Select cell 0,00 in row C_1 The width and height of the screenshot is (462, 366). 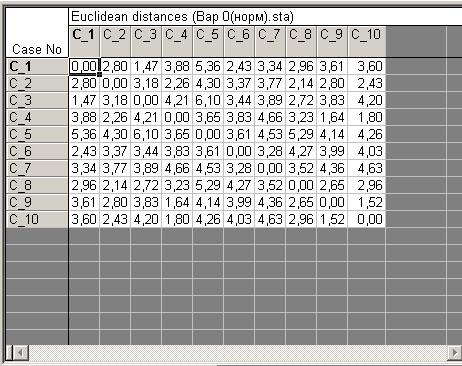pos(84,66)
